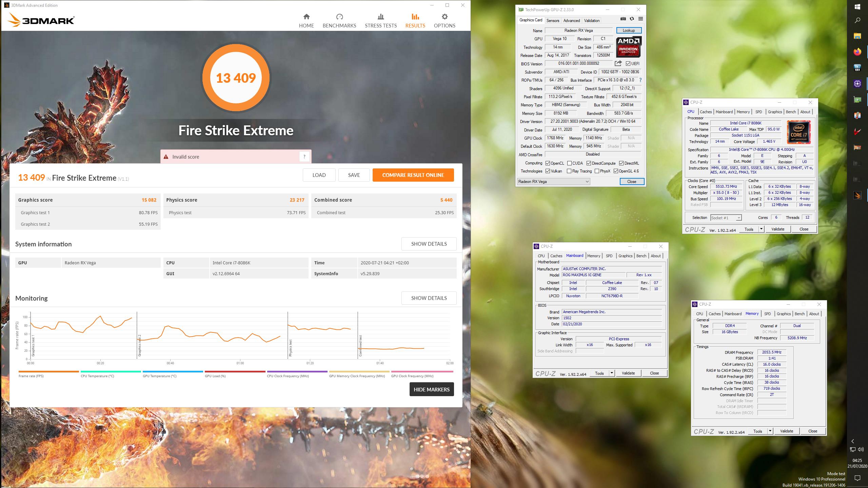Click the CPU-Z purple chip taskbar icon

pos(857,84)
